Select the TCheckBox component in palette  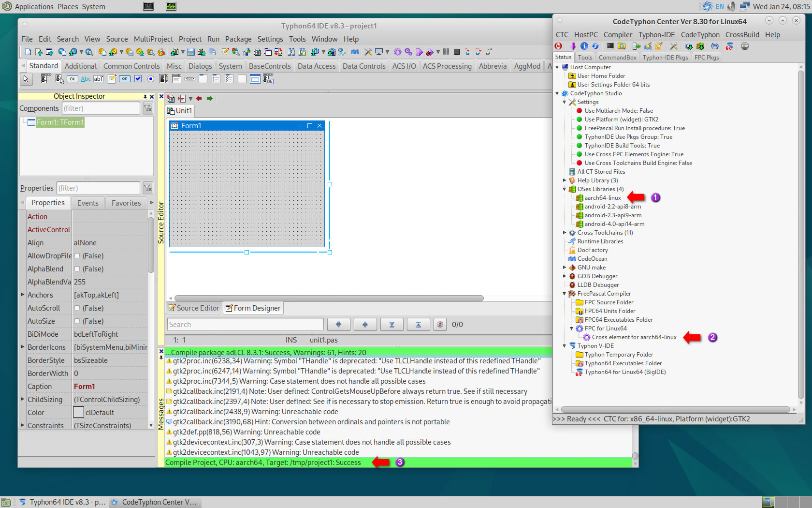[x=138, y=79]
